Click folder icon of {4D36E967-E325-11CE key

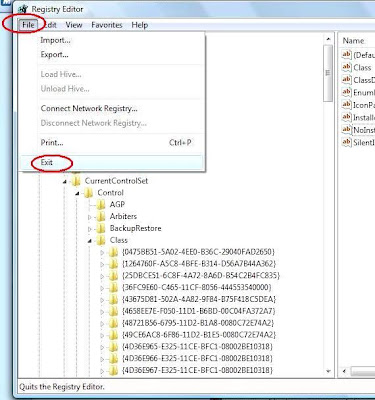click(113, 370)
